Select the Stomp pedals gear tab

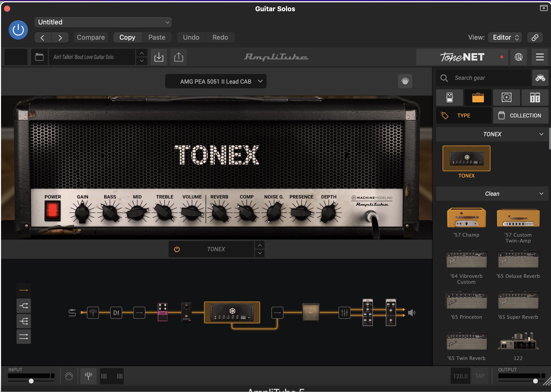(449, 98)
